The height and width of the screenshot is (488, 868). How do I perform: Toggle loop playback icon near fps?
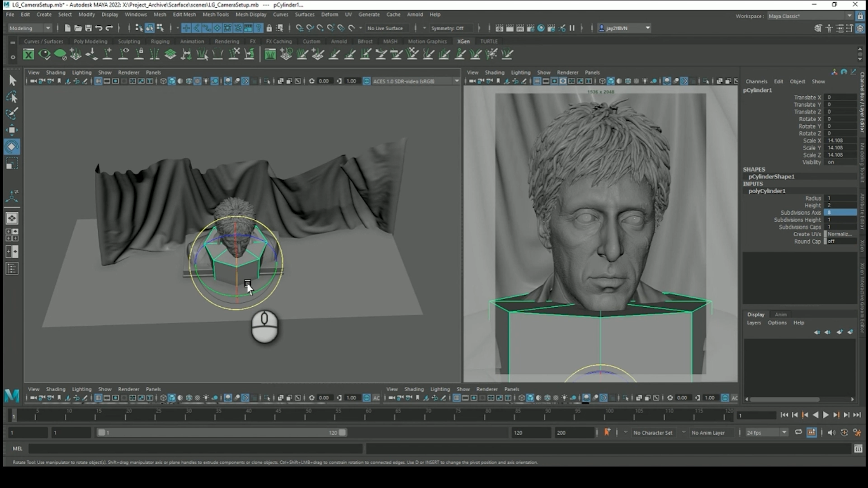click(798, 432)
